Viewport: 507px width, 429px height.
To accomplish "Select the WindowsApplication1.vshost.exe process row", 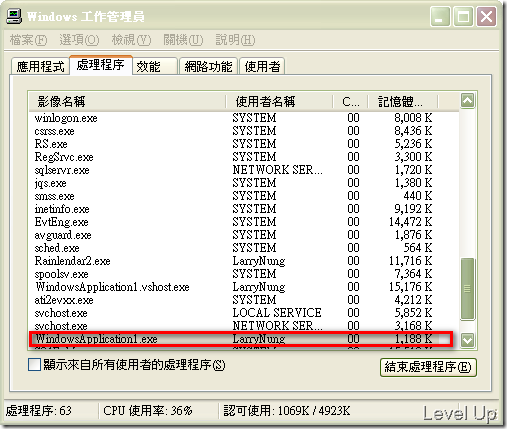I will [244, 287].
